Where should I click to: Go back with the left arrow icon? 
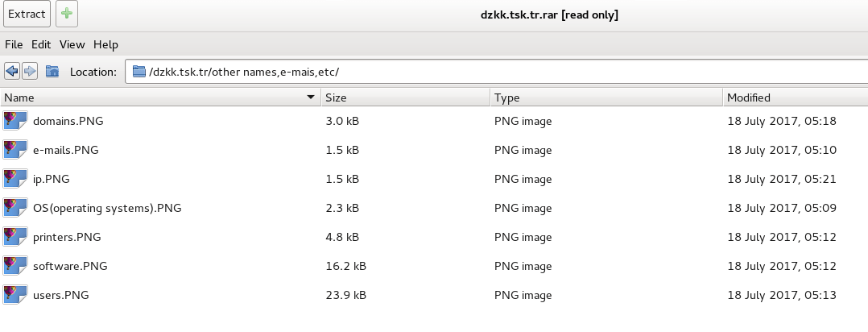pyautogui.click(x=12, y=72)
